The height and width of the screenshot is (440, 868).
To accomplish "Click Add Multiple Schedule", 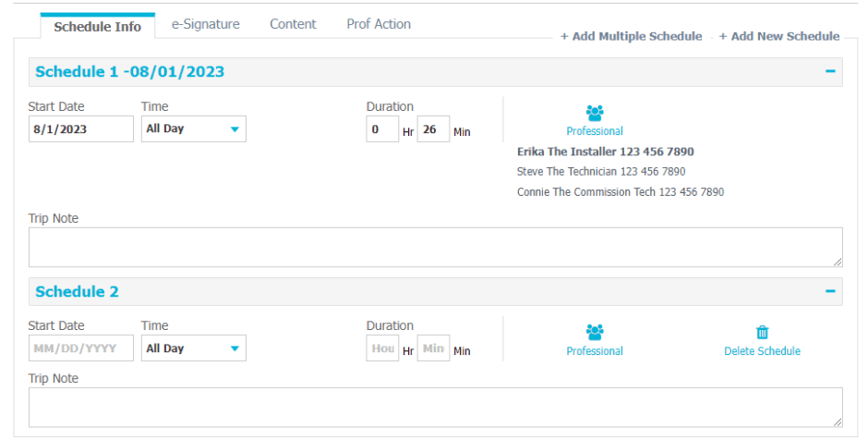I will pos(632,36).
